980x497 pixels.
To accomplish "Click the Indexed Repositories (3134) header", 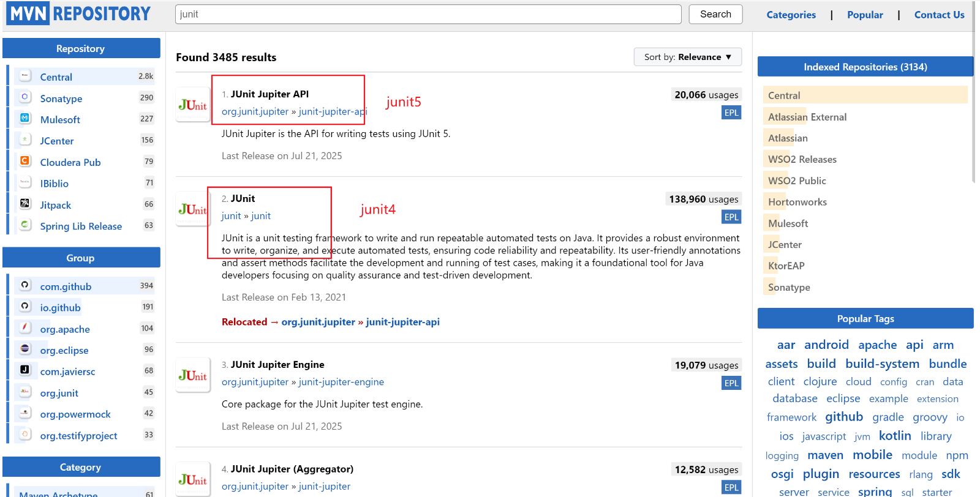I will point(865,67).
